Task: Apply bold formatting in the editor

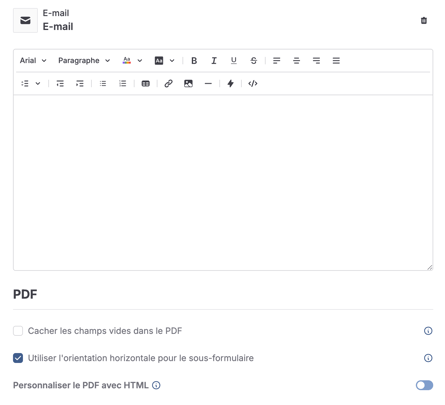Action: [x=194, y=61]
